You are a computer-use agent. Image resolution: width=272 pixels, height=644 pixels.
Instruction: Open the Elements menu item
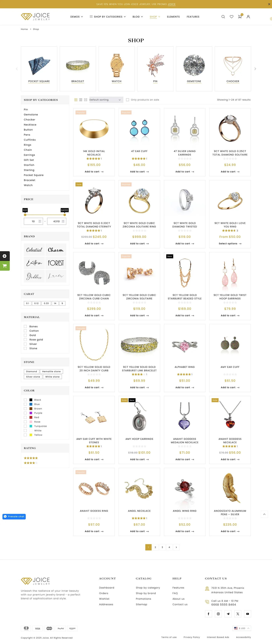point(173,17)
